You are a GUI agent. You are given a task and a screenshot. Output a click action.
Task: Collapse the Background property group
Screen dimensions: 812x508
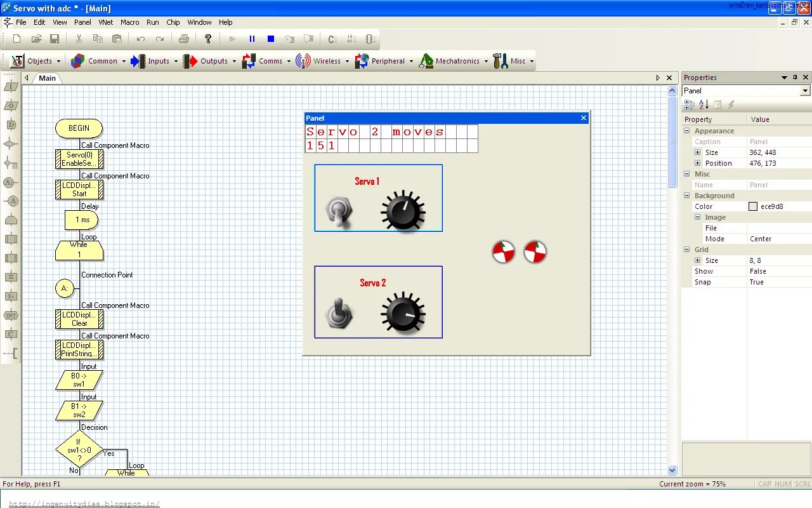(x=686, y=196)
